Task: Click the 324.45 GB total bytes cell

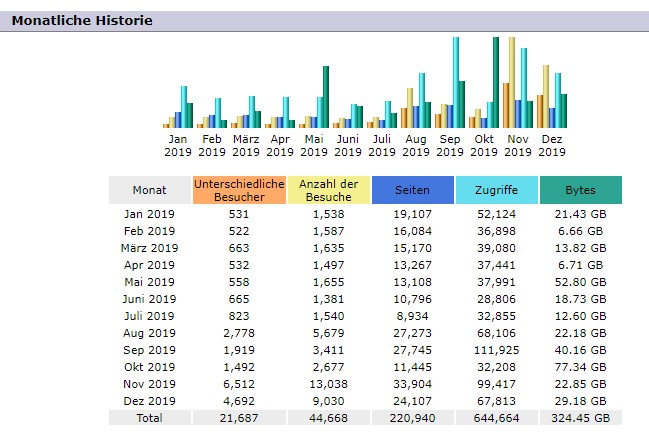Action: (580, 418)
